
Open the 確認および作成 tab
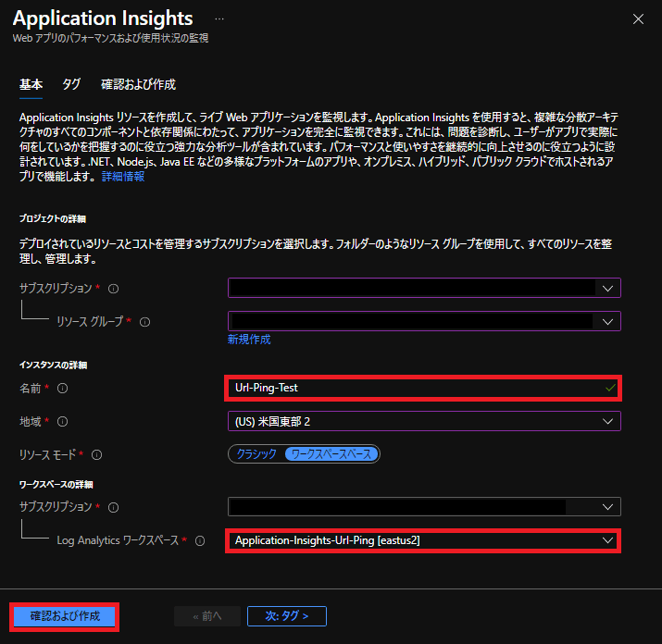pyautogui.click(x=138, y=84)
